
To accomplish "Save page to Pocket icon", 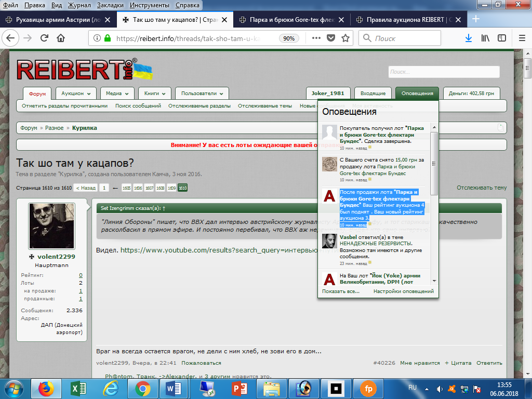I will (x=331, y=38).
